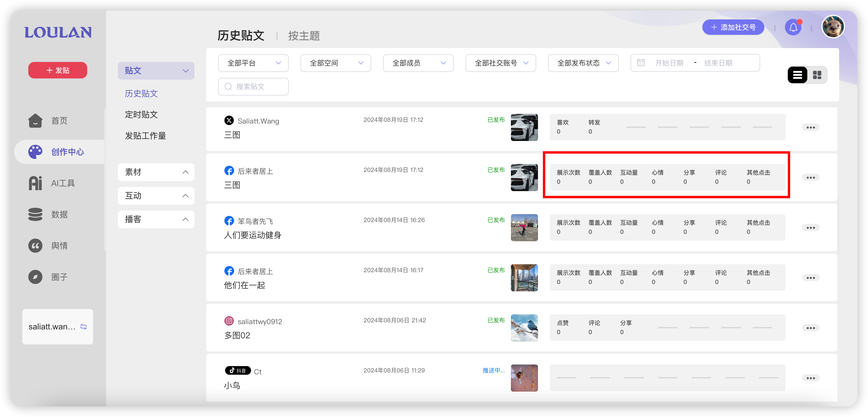Open the 全部平台 dropdown
This screenshot has width=868, height=417.
coord(253,63)
